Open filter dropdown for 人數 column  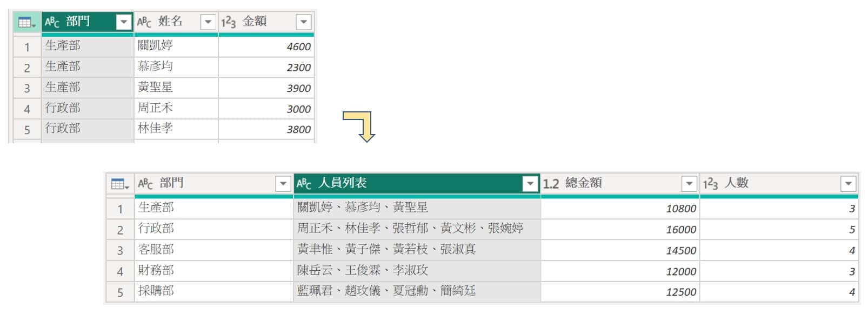(x=848, y=184)
